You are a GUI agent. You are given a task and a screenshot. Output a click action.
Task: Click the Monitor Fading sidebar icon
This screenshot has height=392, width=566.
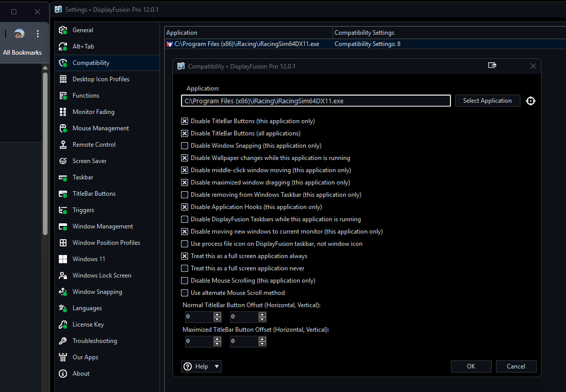pyautogui.click(x=63, y=112)
